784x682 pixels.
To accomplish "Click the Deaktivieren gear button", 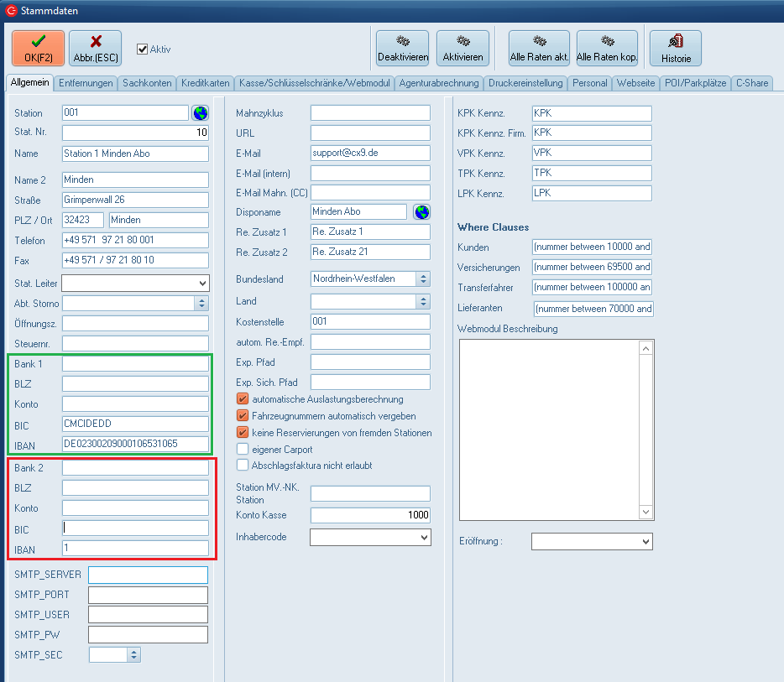I will pos(403,48).
